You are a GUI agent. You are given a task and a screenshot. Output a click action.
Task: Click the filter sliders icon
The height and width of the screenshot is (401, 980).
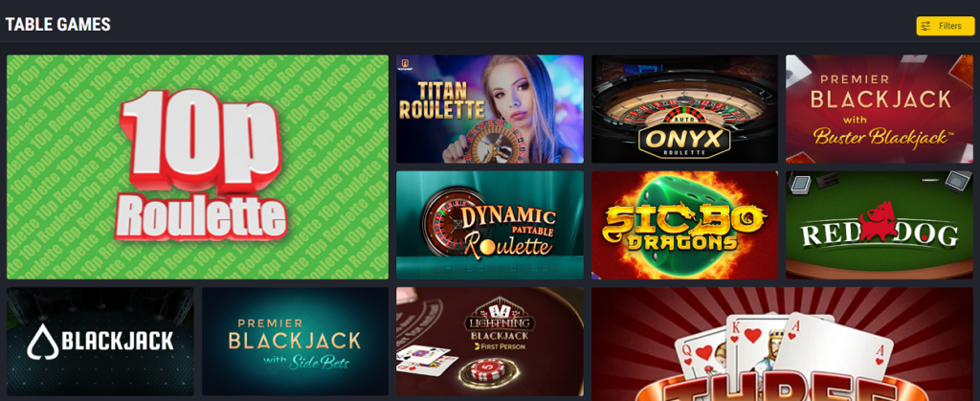coord(925,26)
